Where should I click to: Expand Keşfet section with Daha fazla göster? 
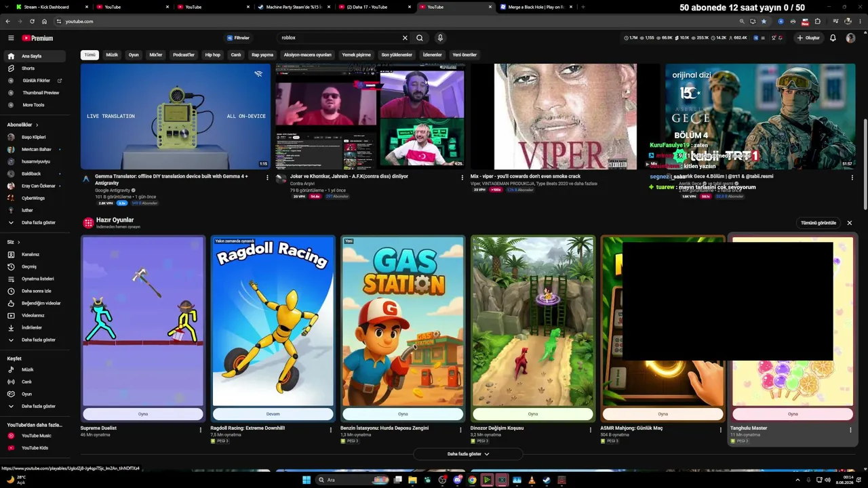36,406
